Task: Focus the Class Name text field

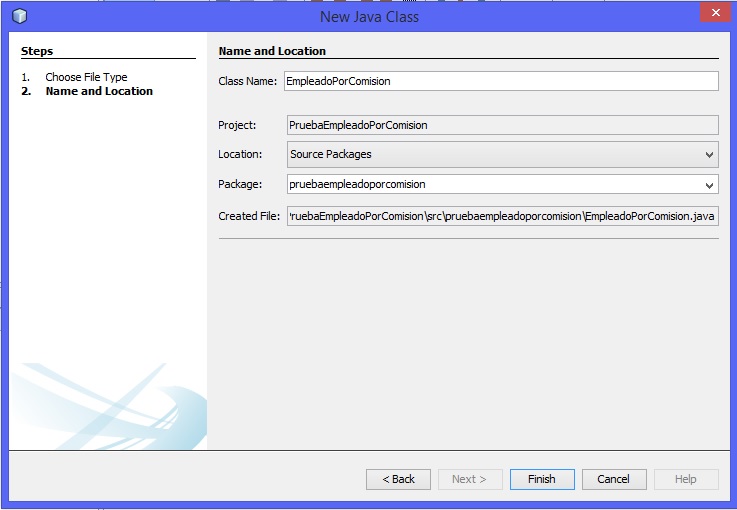Action: pyautogui.click(x=500, y=81)
